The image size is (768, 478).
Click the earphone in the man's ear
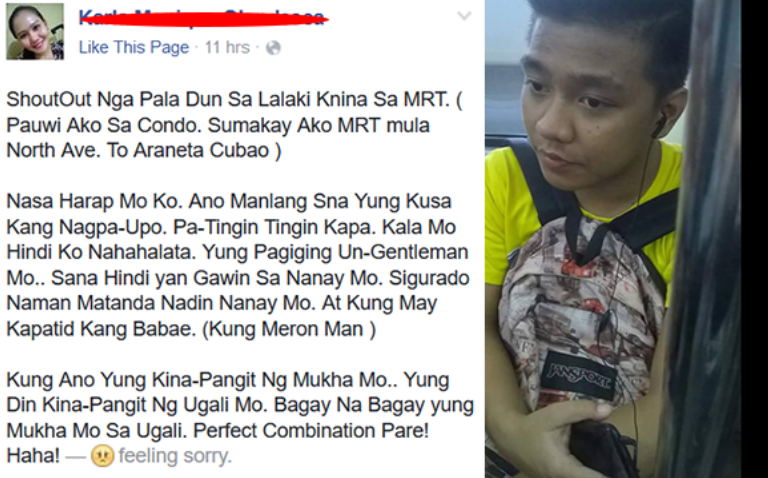pos(658,125)
